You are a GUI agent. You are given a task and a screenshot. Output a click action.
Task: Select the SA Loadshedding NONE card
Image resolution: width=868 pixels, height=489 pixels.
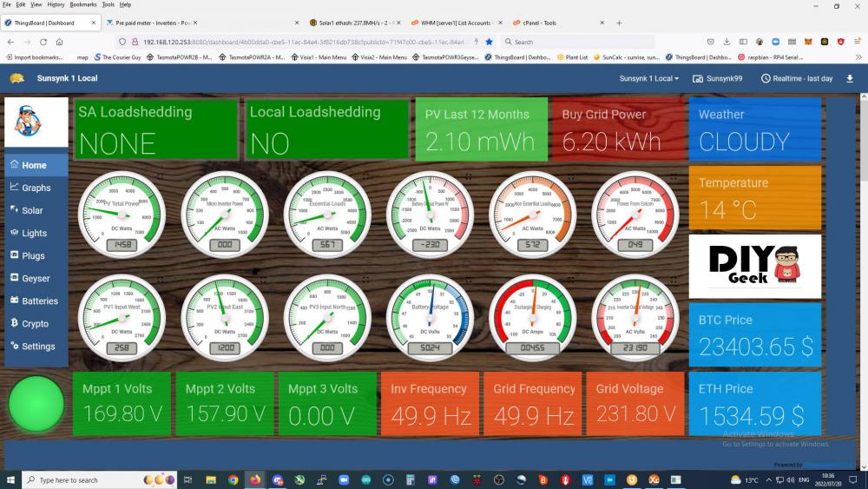pos(155,129)
